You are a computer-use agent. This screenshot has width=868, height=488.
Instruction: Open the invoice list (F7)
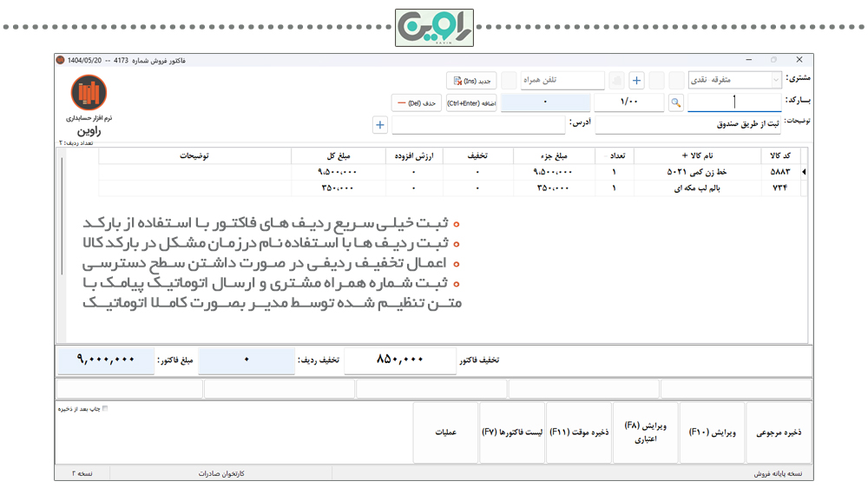[512, 432]
